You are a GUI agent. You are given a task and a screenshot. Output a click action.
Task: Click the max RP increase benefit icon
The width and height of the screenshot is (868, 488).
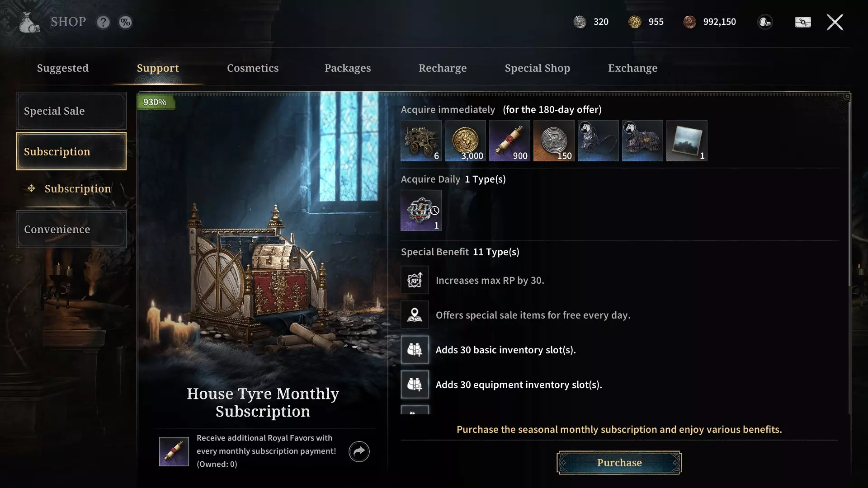[x=415, y=280]
